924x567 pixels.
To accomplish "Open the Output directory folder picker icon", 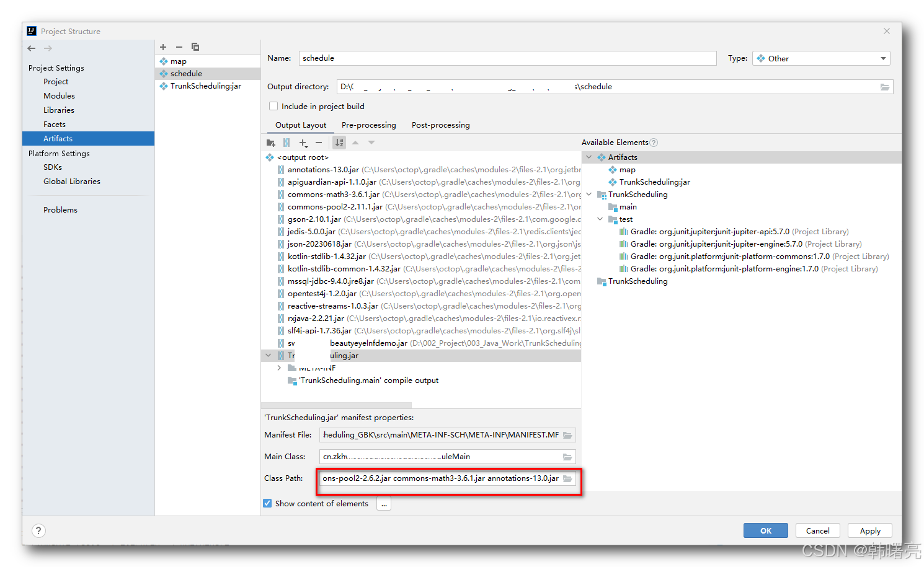I will tap(884, 86).
